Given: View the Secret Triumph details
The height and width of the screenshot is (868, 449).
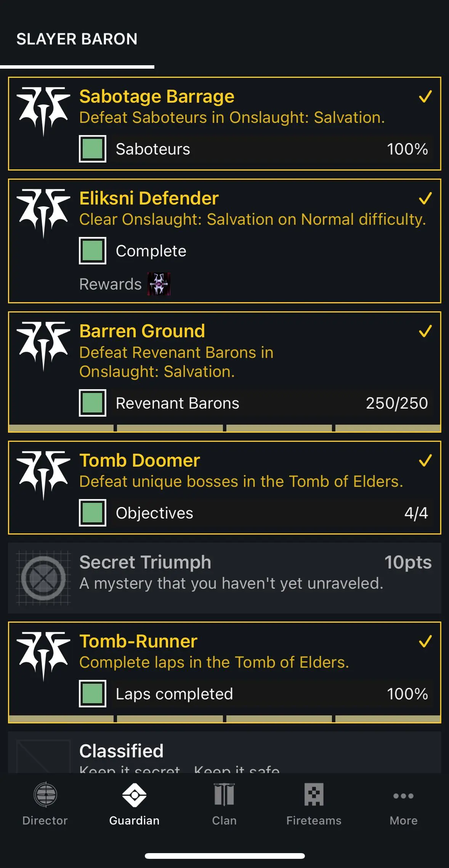Looking at the screenshot, I should pyautogui.click(x=224, y=578).
